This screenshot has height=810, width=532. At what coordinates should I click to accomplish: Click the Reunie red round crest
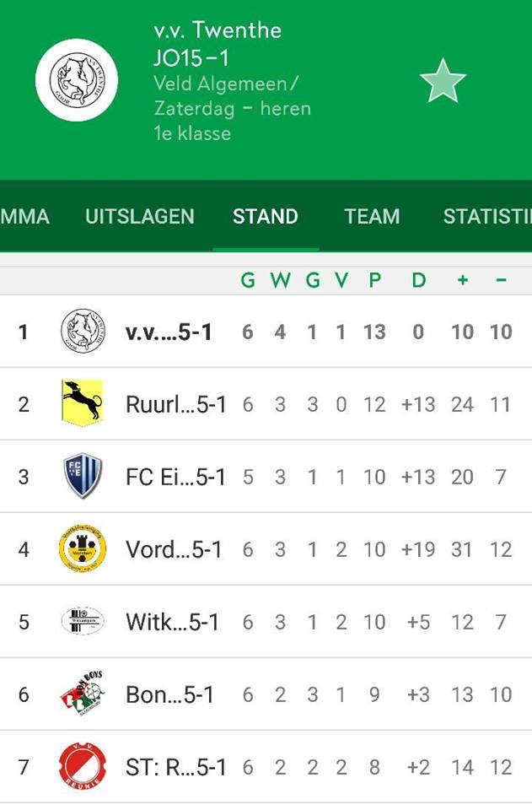83,767
